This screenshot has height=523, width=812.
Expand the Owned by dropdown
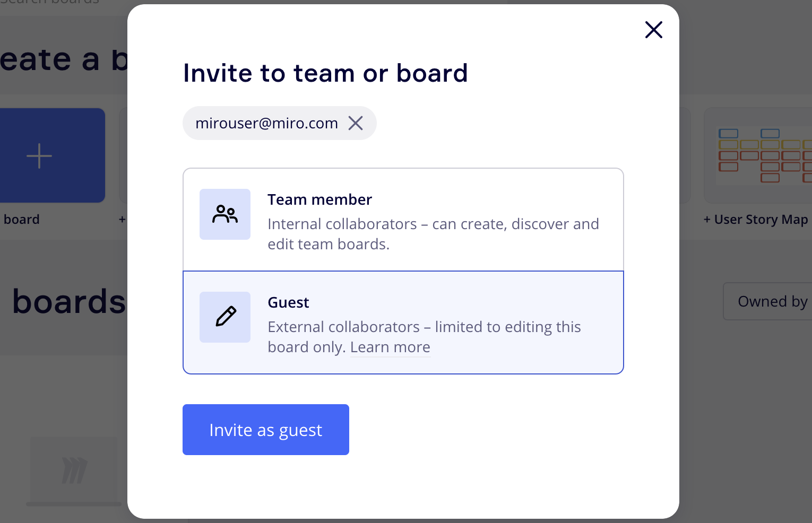coord(770,301)
